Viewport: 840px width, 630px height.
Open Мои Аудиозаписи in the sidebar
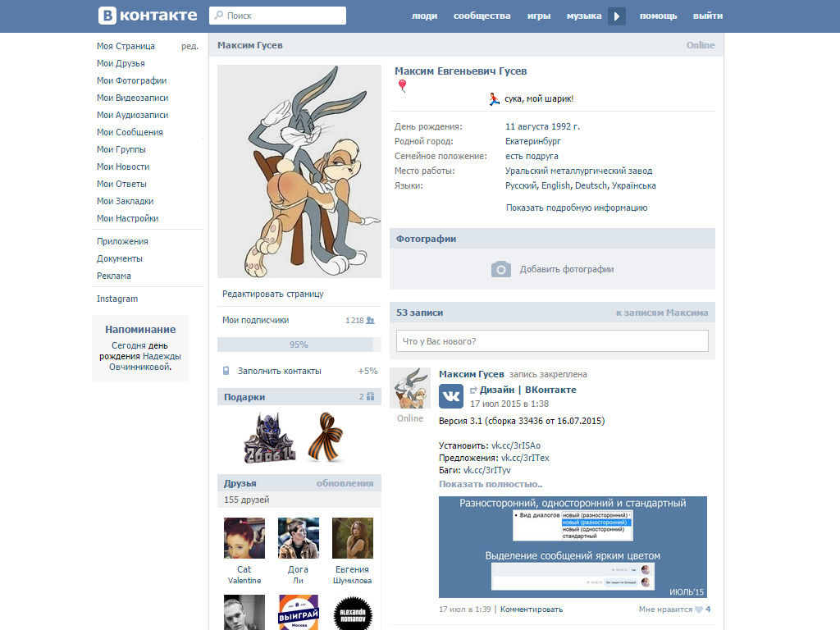point(132,115)
